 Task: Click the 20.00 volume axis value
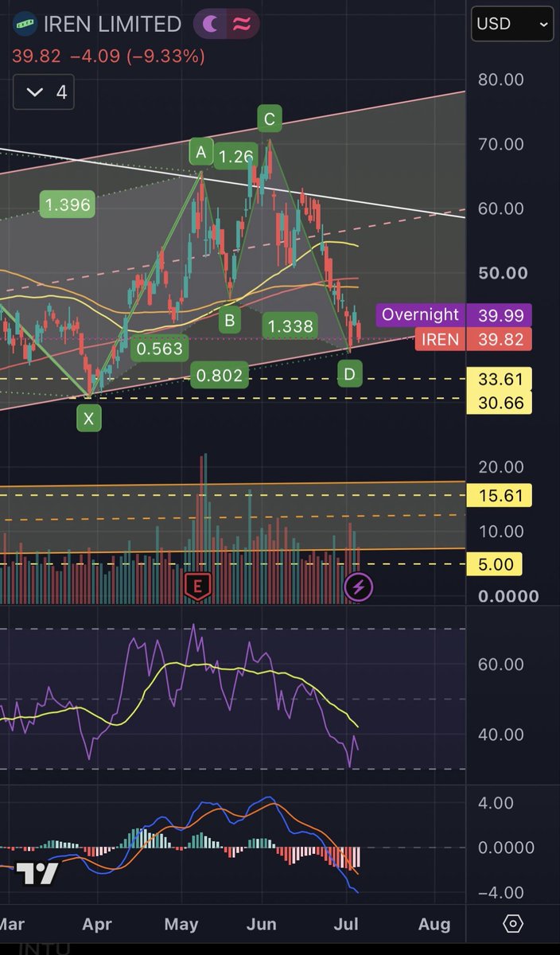tap(501, 467)
